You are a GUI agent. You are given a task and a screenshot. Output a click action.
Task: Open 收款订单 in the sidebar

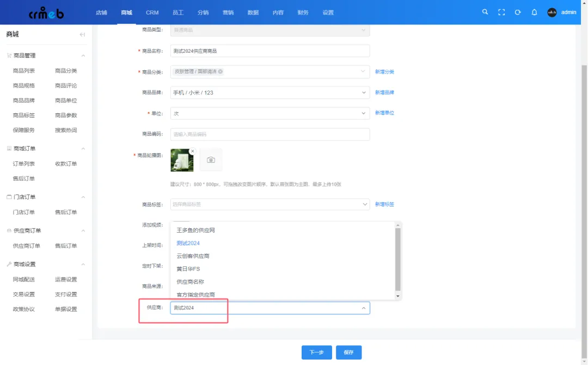tap(66, 163)
